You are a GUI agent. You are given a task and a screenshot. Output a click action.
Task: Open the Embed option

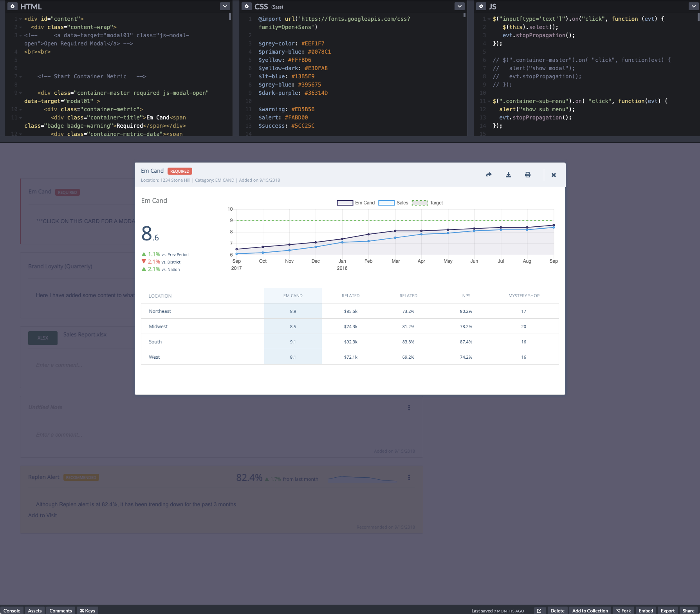pos(646,610)
